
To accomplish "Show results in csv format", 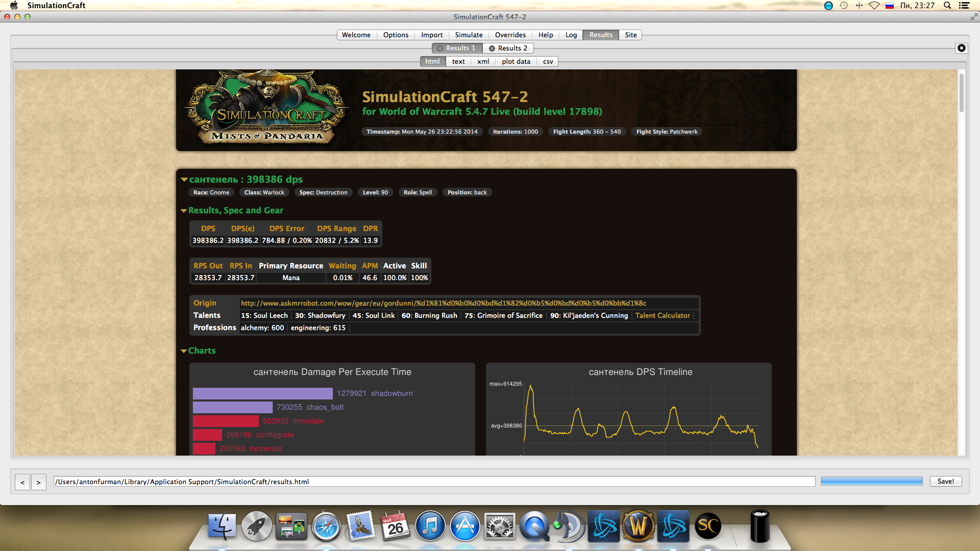I will (548, 61).
